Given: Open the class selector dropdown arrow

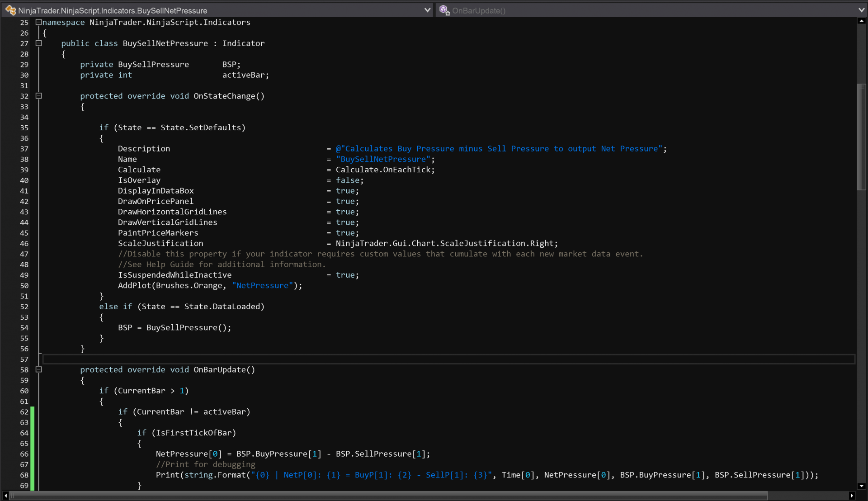Looking at the screenshot, I should (427, 10).
